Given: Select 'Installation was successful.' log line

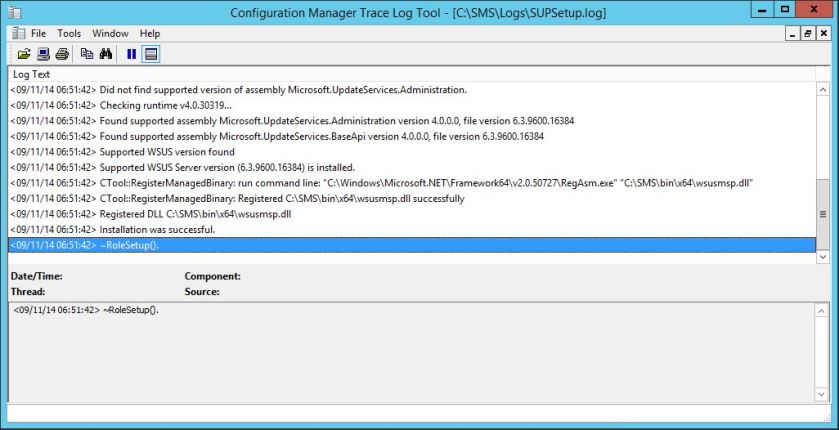Looking at the screenshot, I should coord(411,229).
